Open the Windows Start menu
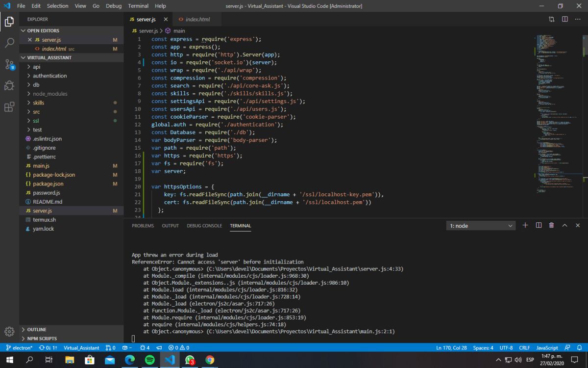 click(10, 360)
